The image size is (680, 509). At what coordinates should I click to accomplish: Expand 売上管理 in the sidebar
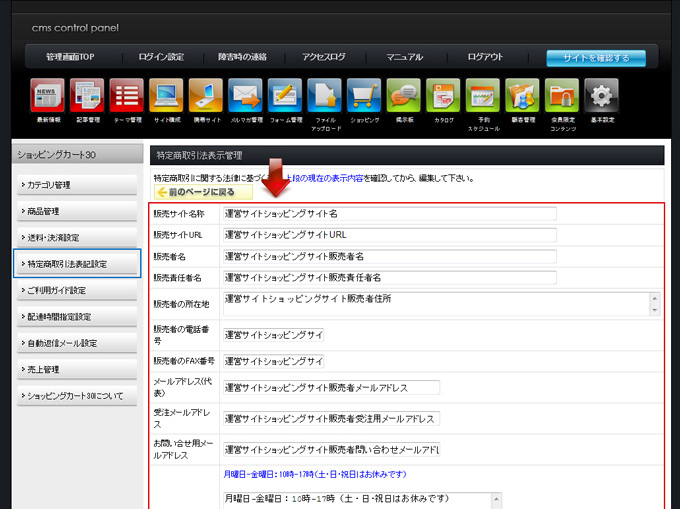tap(78, 369)
